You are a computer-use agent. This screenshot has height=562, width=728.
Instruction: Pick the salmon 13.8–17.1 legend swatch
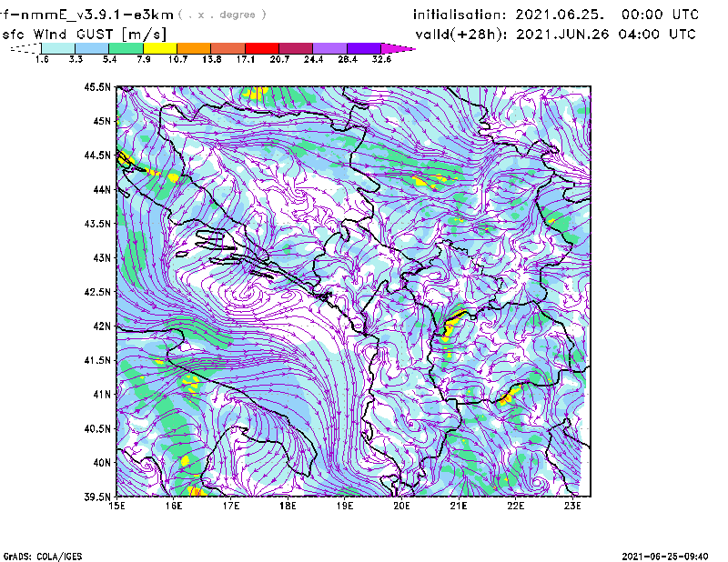point(228,48)
